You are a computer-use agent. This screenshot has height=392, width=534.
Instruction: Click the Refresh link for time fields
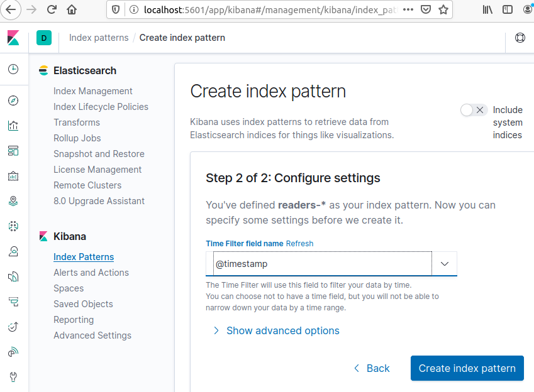[x=299, y=243]
